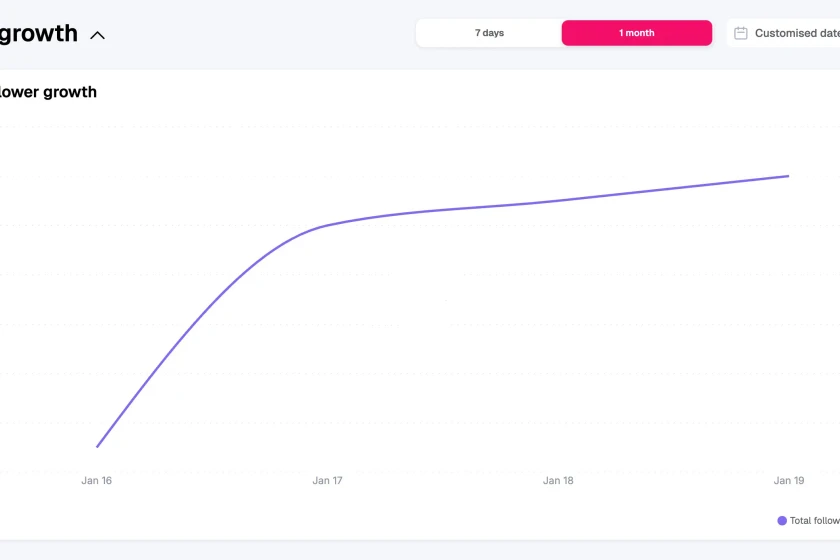The image size is (840, 560).
Task: Click the Jan 17 axis label
Action: click(x=327, y=481)
